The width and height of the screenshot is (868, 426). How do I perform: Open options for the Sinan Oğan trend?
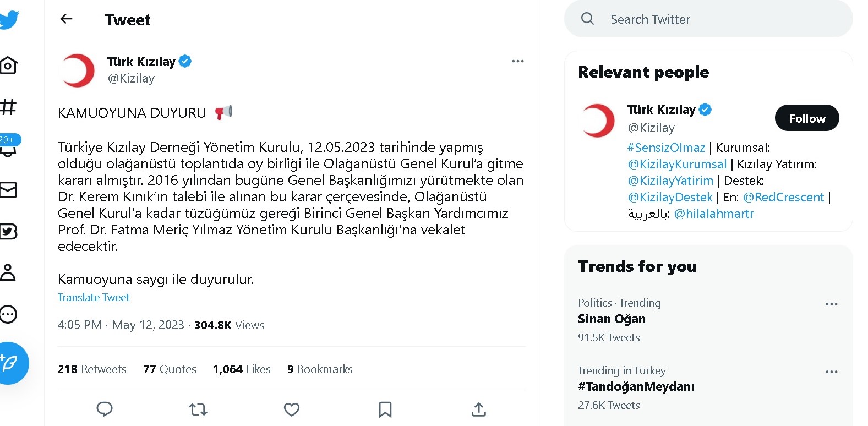[832, 303]
